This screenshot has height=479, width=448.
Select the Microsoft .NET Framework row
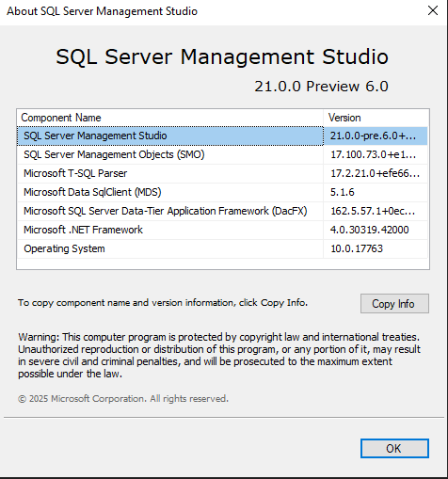coord(222,230)
